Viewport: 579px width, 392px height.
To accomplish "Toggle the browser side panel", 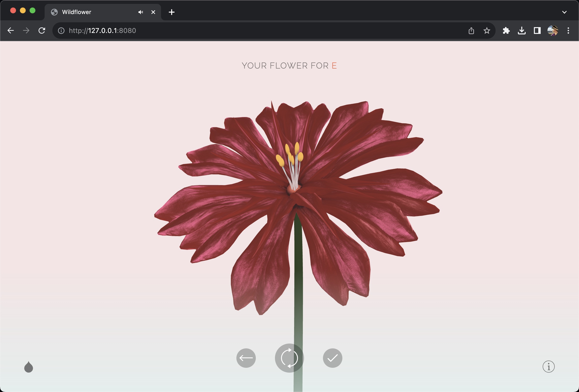I will click(x=537, y=31).
